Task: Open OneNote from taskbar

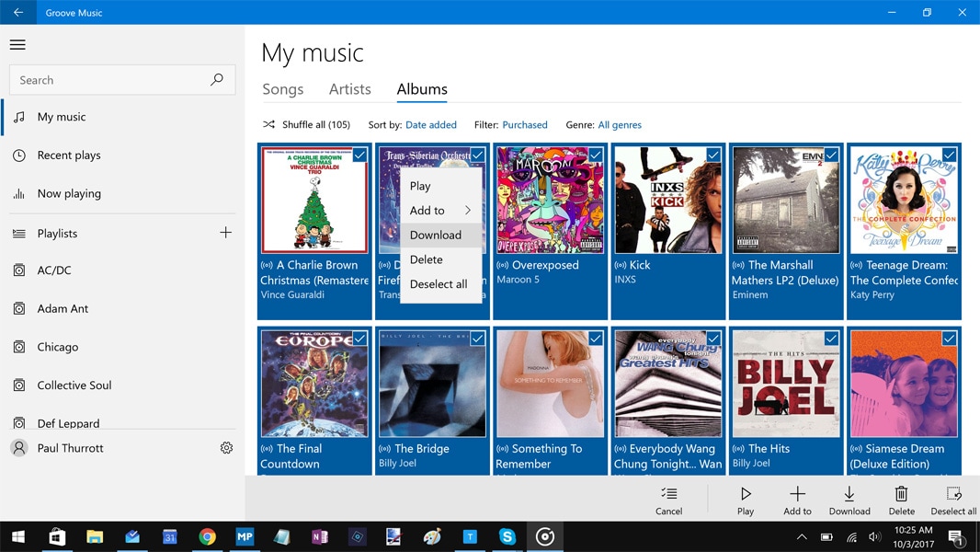Action: pyautogui.click(x=319, y=536)
